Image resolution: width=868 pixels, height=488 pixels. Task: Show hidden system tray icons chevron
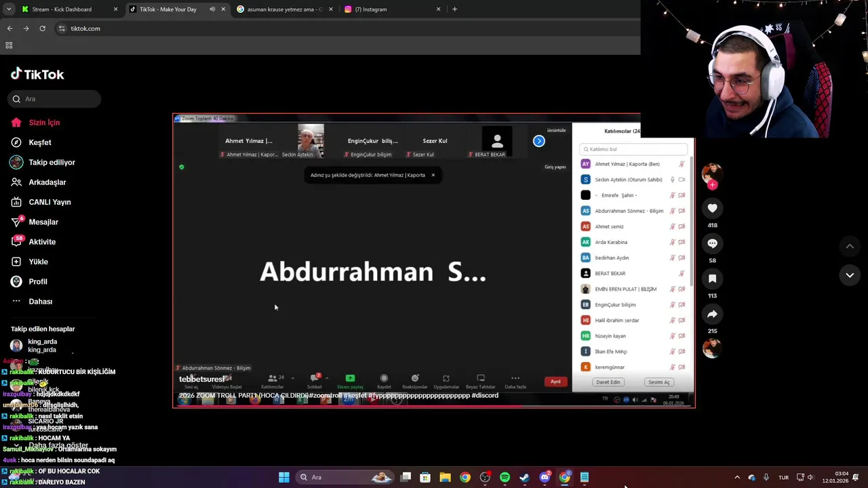point(737,477)
